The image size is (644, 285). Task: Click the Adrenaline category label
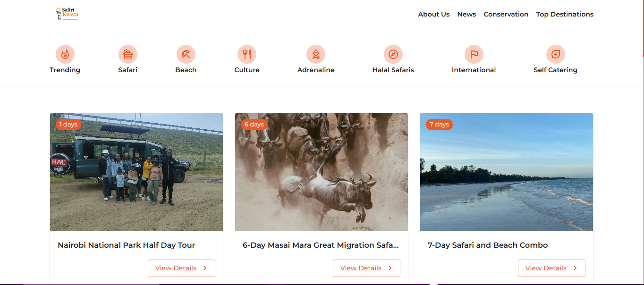point(316,70)
